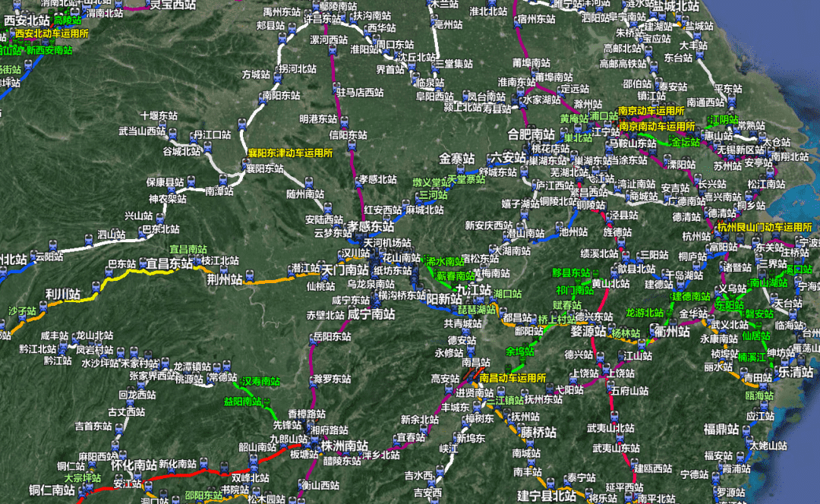This screenshot has width=820, height=504.
Task: Click the 九江站 station name
Action: pos(475,289)
